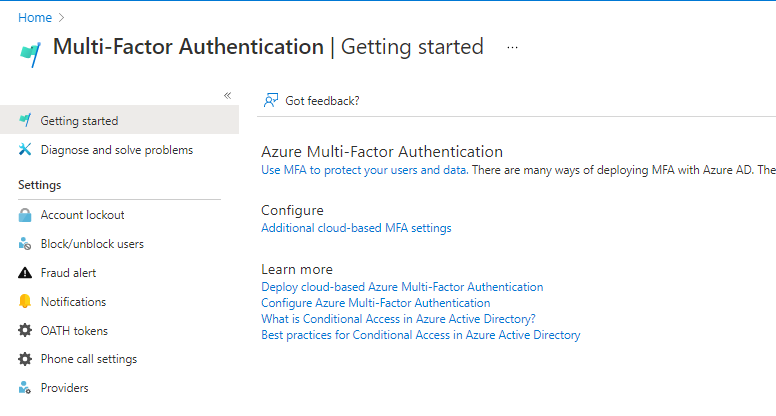Click the OATH tokens gear icon

(25, 331)
